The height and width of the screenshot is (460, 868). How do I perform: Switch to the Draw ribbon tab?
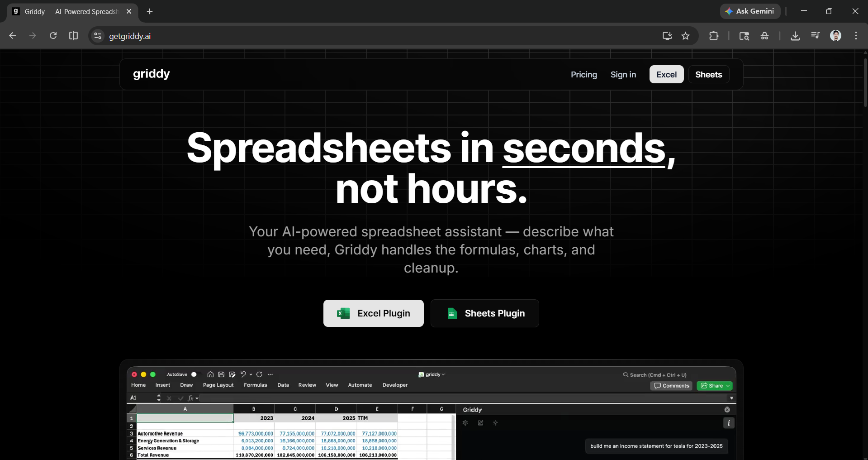coord(186,385)
